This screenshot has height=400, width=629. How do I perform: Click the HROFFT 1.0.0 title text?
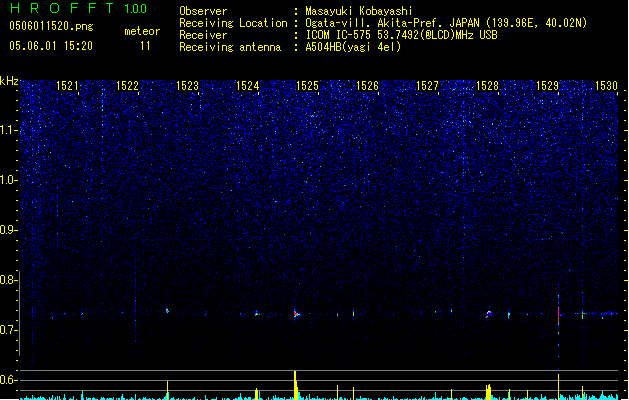coord(79,8)
